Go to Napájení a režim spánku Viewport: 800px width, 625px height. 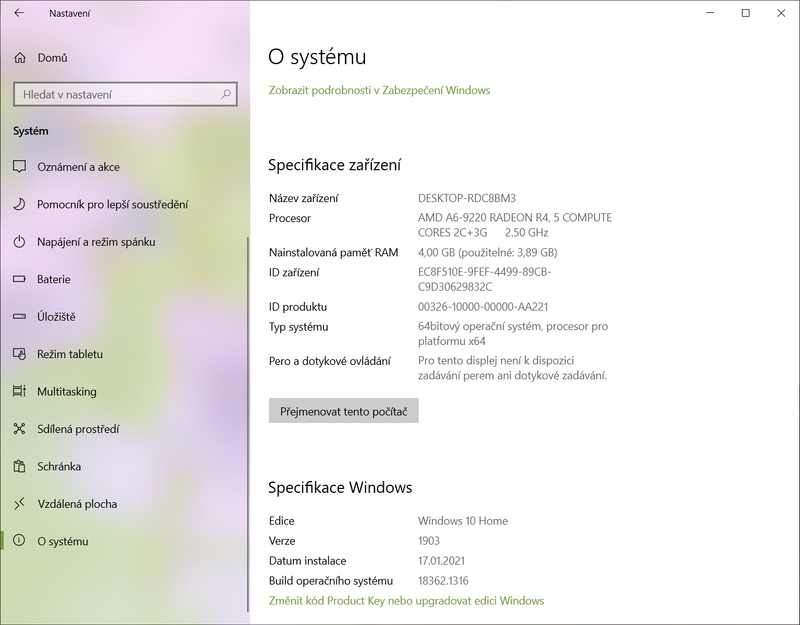tap(125, 242)
